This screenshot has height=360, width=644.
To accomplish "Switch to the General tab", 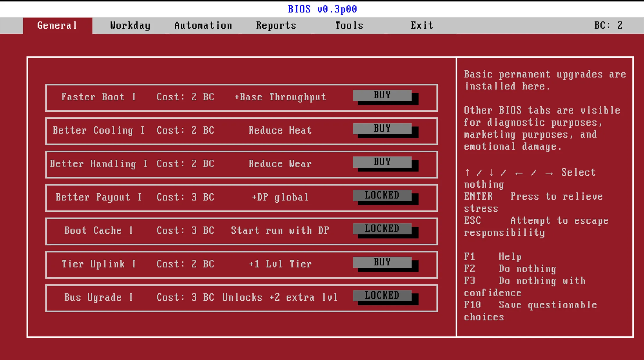I will (58, 26).
